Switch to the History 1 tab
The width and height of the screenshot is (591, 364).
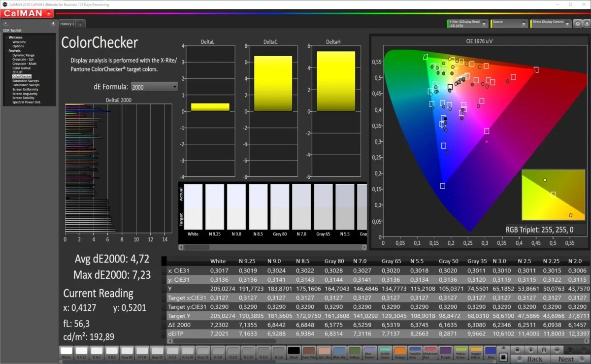(x=66, y=24)
